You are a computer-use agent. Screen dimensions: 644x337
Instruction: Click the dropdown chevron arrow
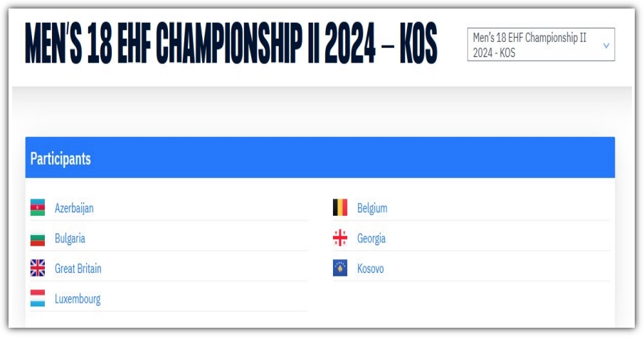pos(606,45)
